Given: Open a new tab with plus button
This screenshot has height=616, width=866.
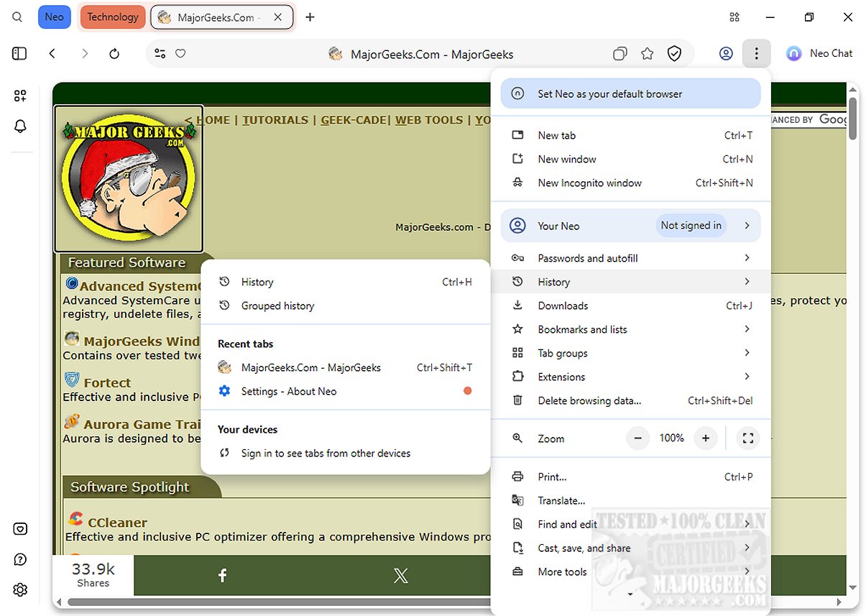Looking at the screenshot, I should [310, 17].
